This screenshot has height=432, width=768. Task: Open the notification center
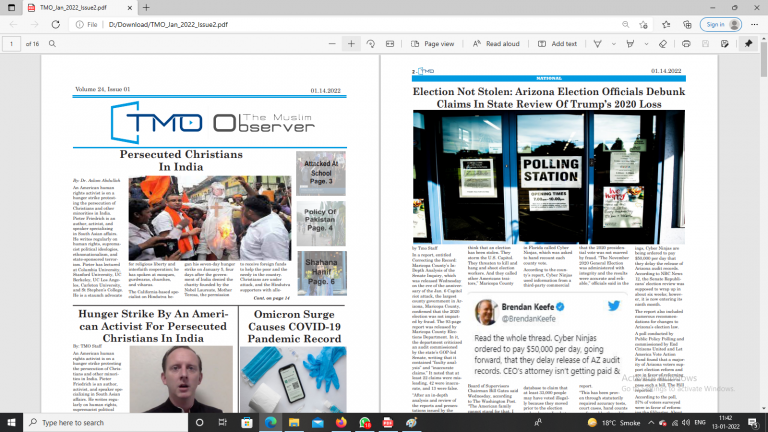[x=753, y=423]
